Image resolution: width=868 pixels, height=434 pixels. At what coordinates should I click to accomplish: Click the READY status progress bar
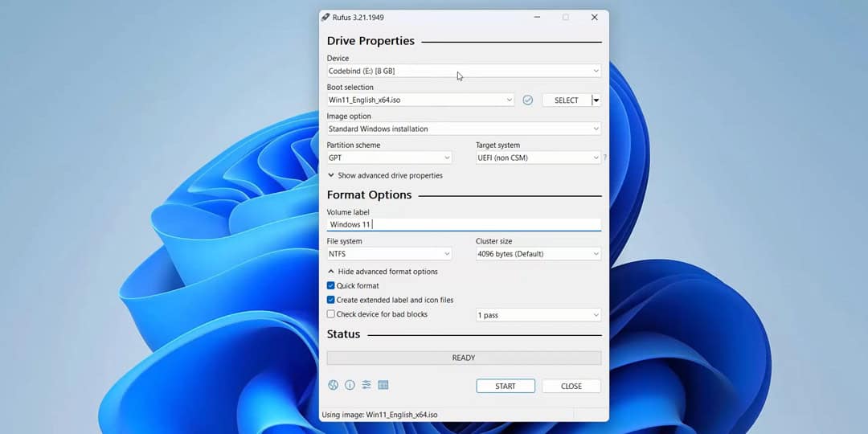point(464,358)
